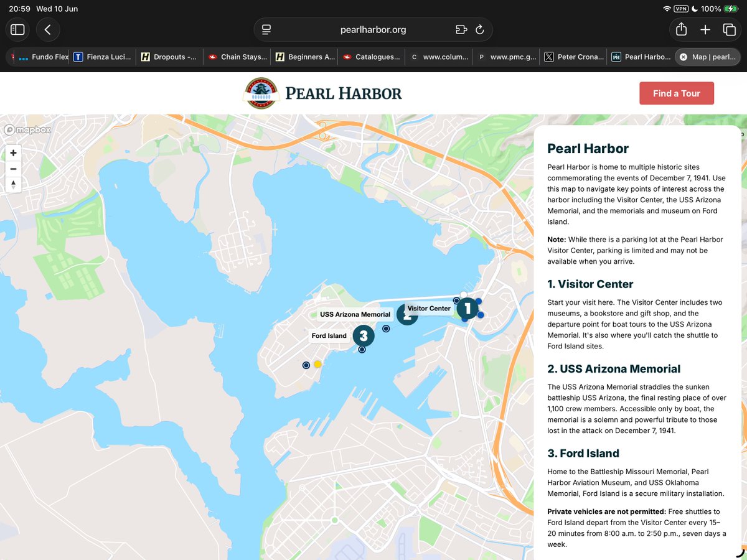This screenshot has width=747, height=560.
Task: Switch to the Dropouts tab
Action: point(170,57)
